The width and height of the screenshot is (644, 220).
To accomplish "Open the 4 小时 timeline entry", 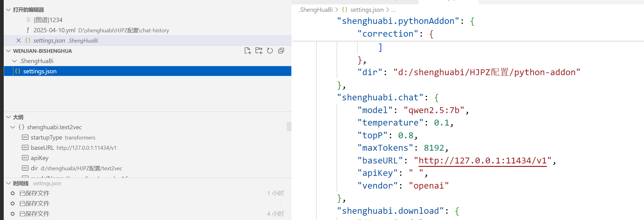I will point(34,214).
